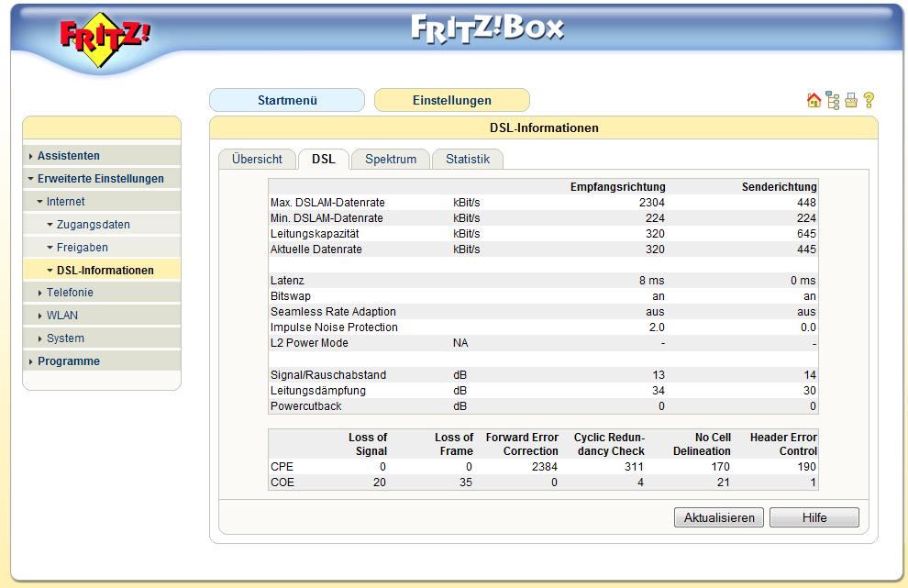This screenshot has height=588, width=908.
Task: Expand the Assistenten menu arrow
Action: [30, 157]
